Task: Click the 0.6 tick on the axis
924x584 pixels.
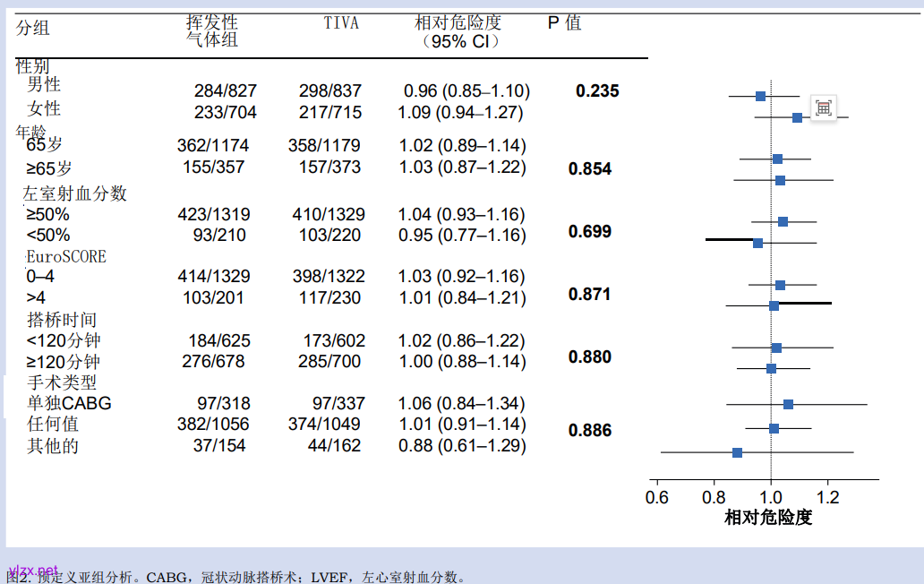Action: click(657, 497)
